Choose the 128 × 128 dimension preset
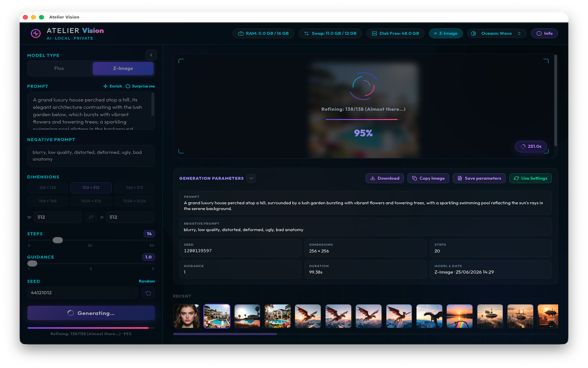The width and height of the screenshot is (588, 368). tap(47, 188)
